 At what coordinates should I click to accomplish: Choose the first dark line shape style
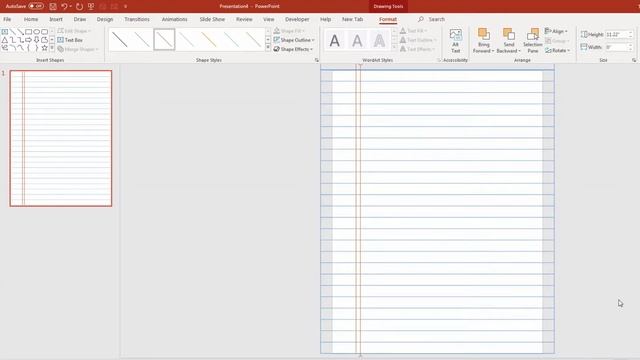click(120, 40)
